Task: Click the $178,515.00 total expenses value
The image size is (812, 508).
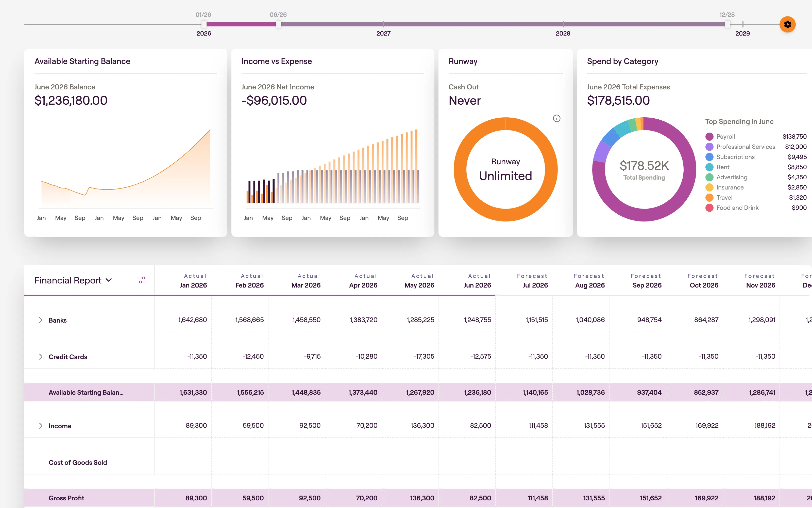Action: [x=618, y=101]
